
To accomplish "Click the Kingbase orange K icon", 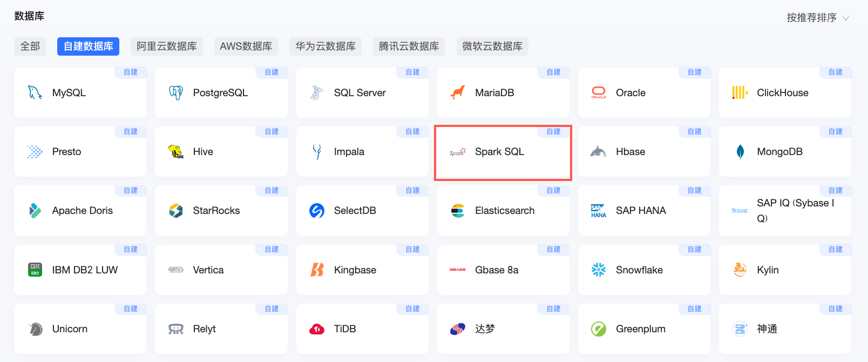I will coord(317,270).
